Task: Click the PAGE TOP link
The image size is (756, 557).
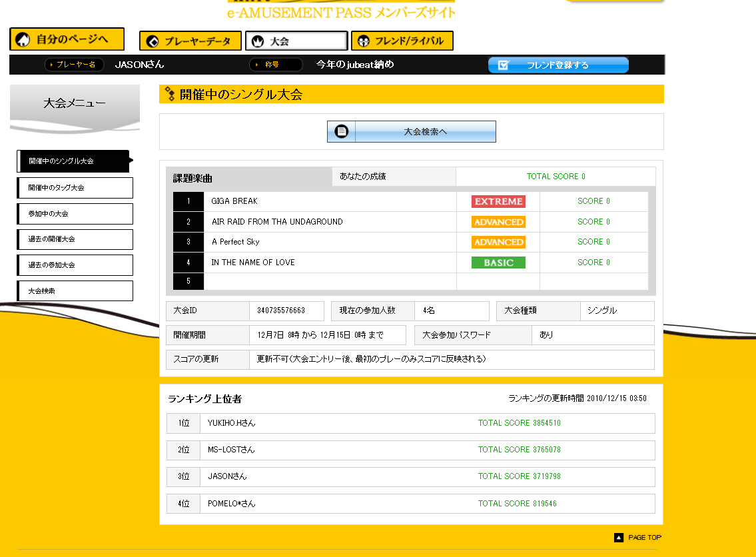Action: pos(645,537)
